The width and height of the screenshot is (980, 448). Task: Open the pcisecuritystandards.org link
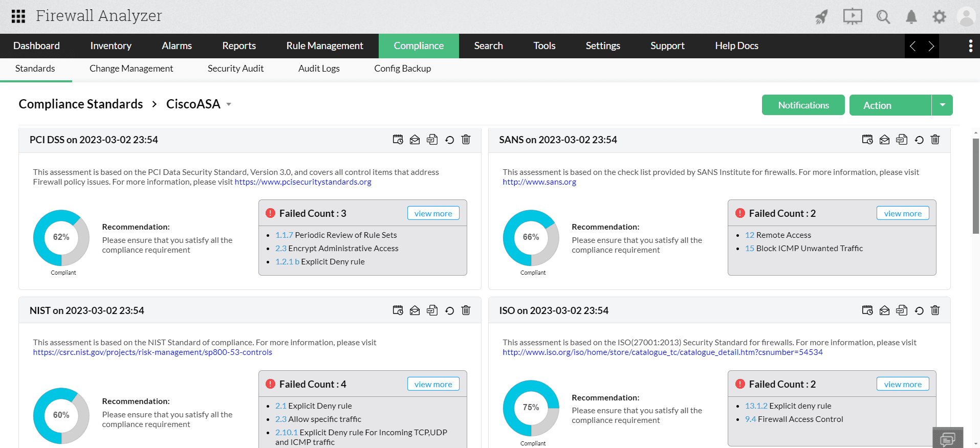[303, 182]
